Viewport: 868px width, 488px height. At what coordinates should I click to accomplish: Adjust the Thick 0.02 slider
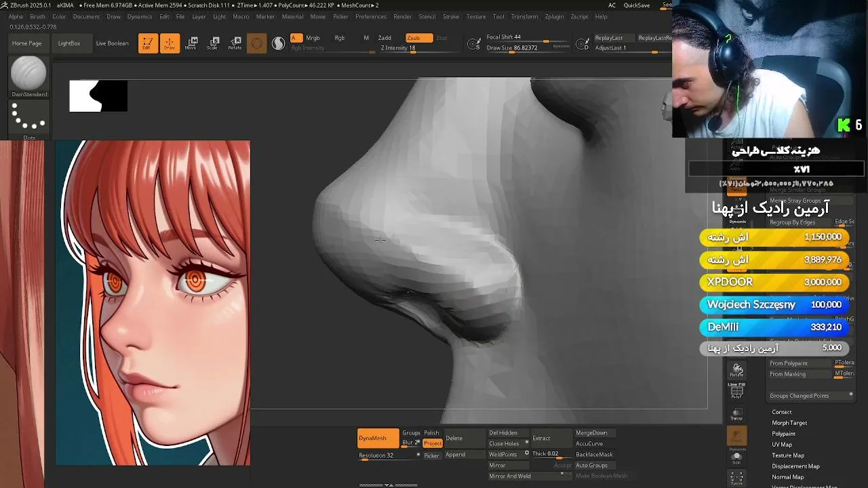[x=551, y=454]
